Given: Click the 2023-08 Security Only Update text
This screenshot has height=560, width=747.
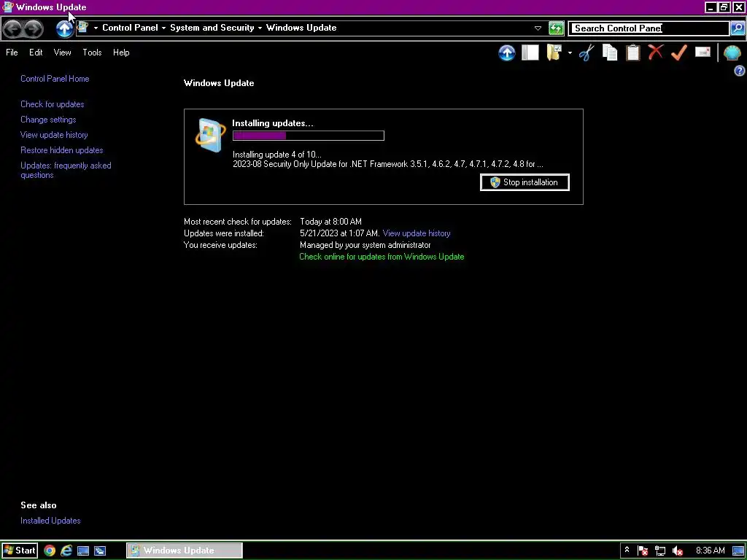Looking at the screenshot, I should [x=388, y=164].
